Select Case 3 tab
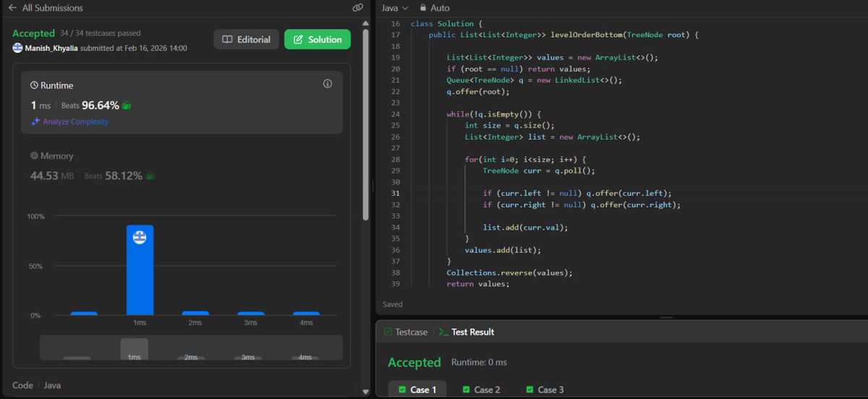Viewport: 868px width, 399px height. (x=545, y=390)
